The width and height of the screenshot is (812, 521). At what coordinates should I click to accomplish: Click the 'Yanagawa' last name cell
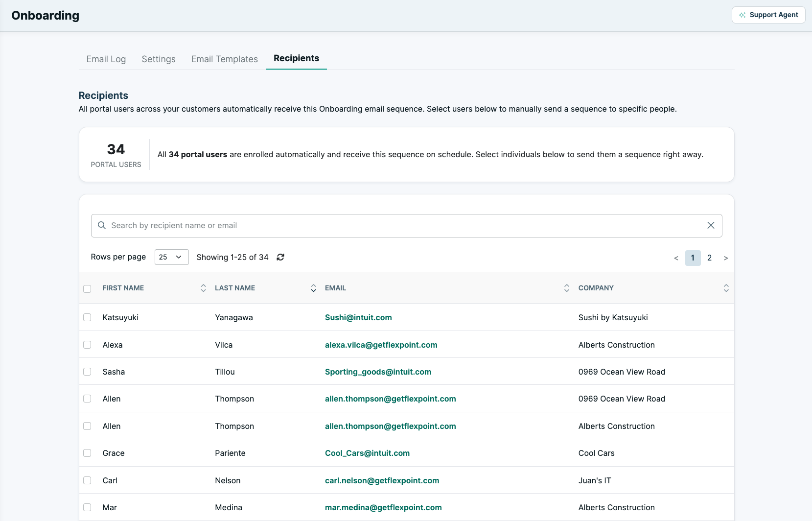[234, 317]
